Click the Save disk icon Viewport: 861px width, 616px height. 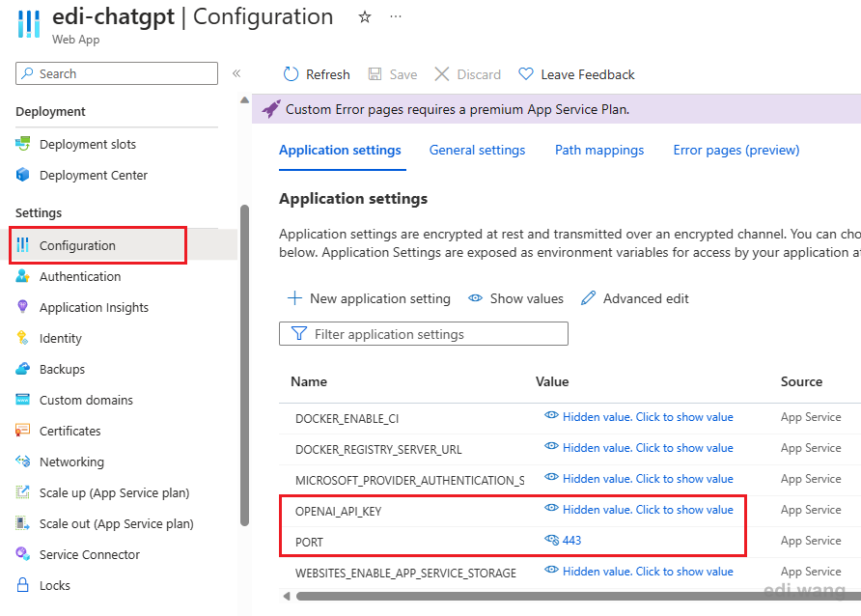[x=375, y=74]
